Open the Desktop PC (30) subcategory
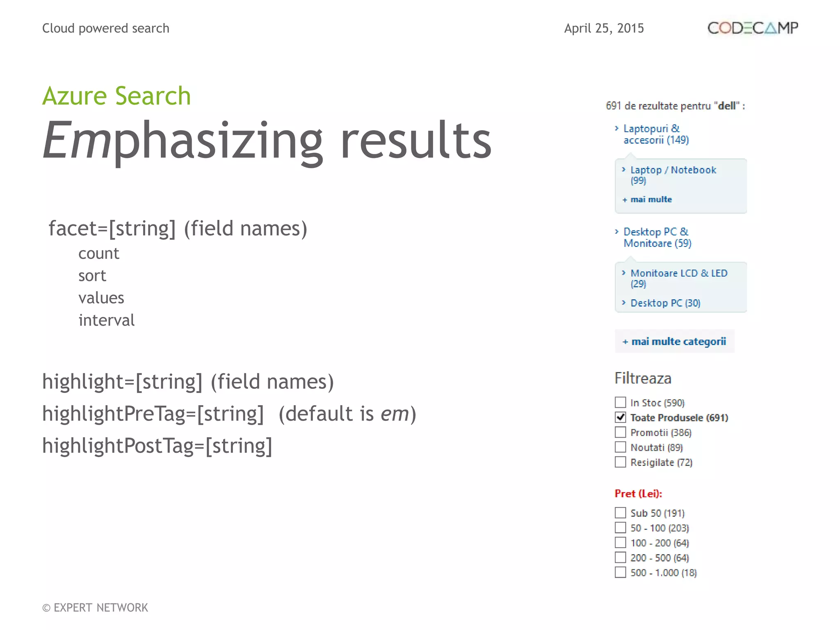840x630 pixels. [665, 303]
